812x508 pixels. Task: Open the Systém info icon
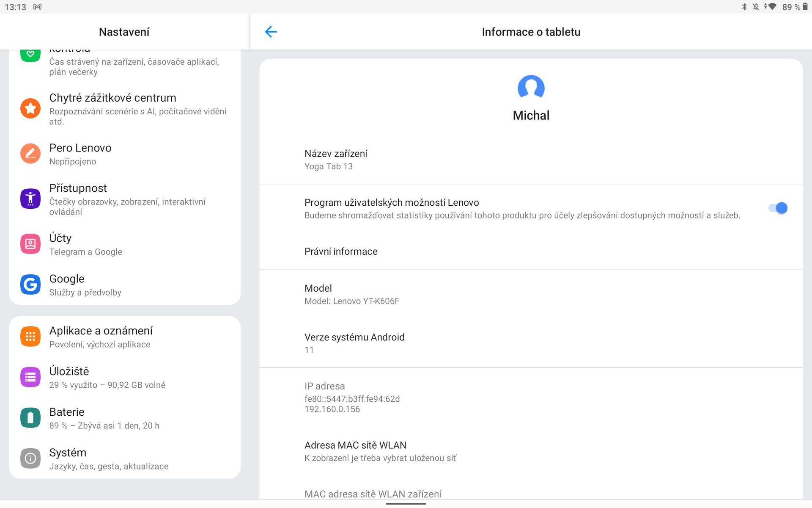coord(30,458)
